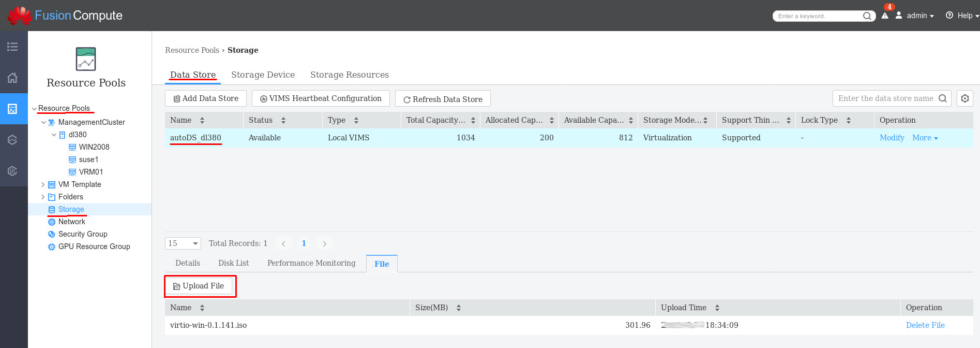Click the Upload File button
980x348 pixels.
pyautogui.click(x=199, y=286)
